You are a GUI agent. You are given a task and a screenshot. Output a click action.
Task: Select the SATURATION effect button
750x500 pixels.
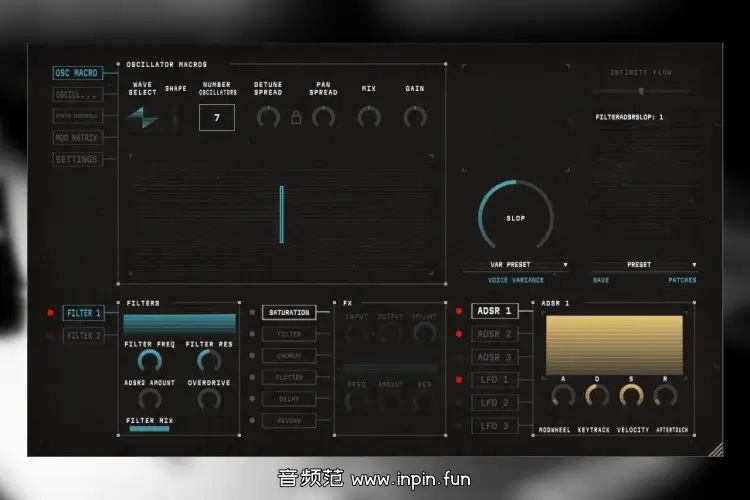289,312
